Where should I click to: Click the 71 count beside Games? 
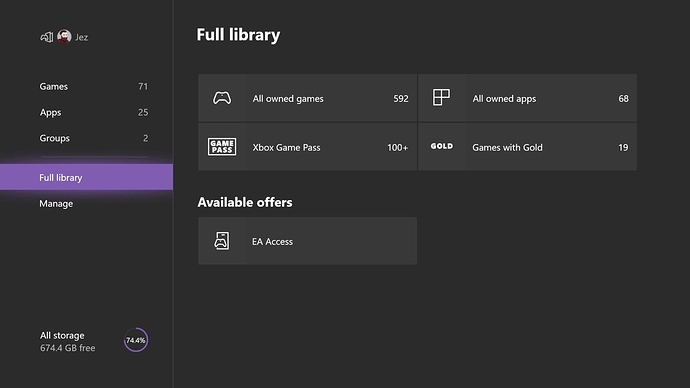(x=143, y=87)
